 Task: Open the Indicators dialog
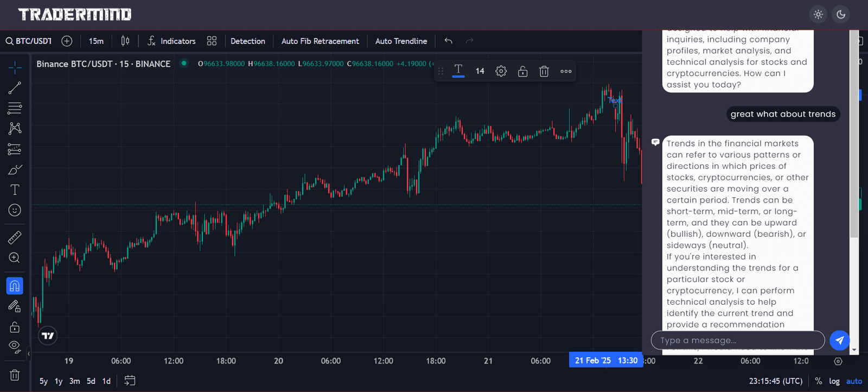(171, 41)
